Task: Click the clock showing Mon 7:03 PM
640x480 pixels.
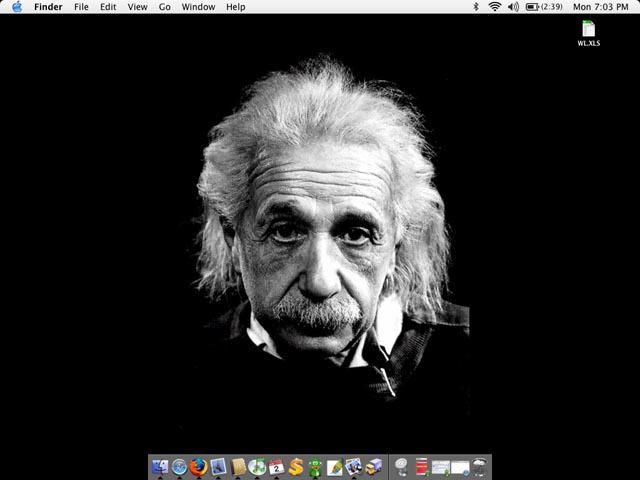Action: 600,7
